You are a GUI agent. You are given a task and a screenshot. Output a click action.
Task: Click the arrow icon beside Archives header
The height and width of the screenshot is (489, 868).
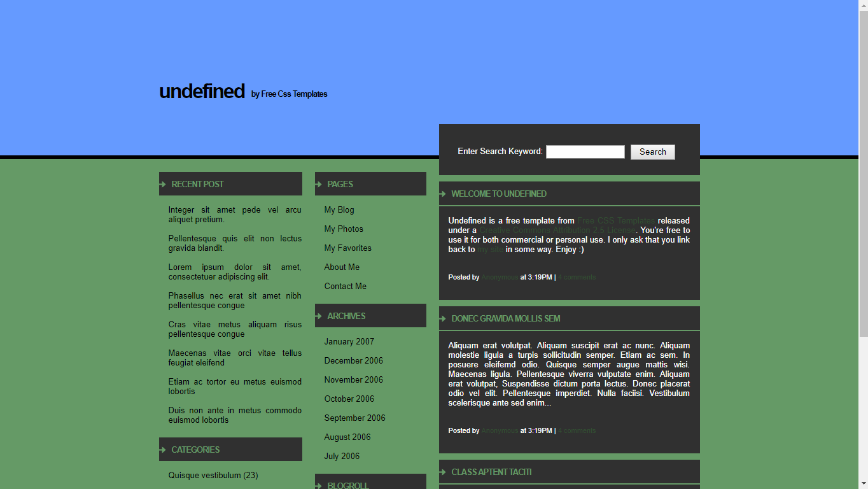(x=319, y=316)
